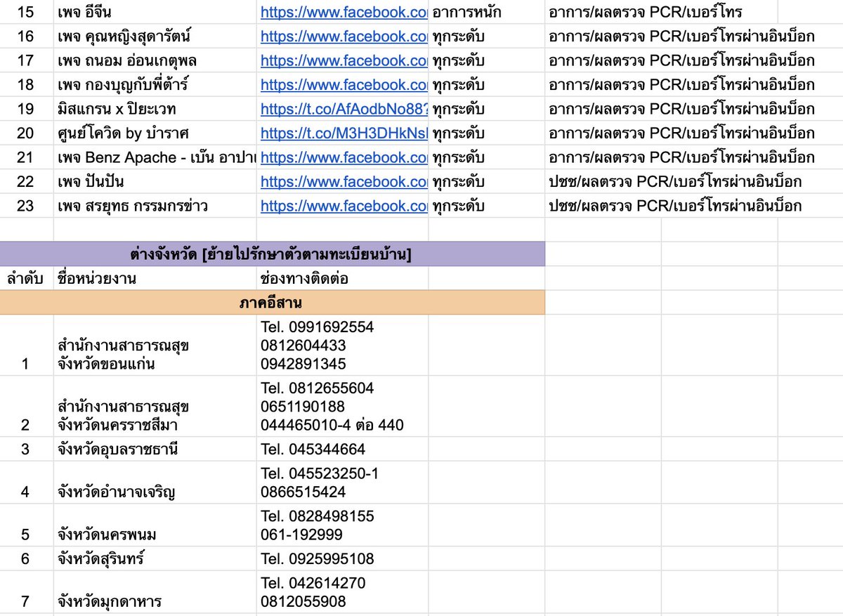Screen dimensions: 843x616
Task: Select อาการ/ผลตรวจ PCR/เบอร์โทร cell in row 15
Action: click(x=661, y=12)
